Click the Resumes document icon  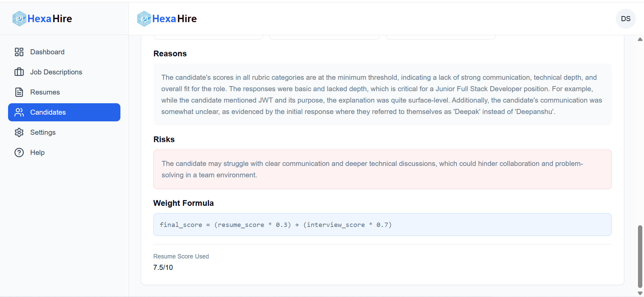click(19, 92)
